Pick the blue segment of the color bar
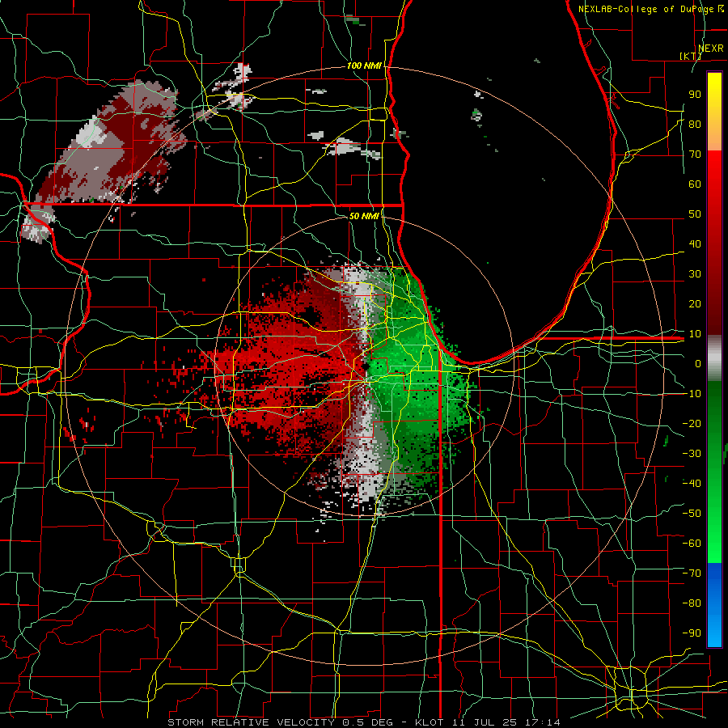Screen dimensions: 728x728 [714, 605]
